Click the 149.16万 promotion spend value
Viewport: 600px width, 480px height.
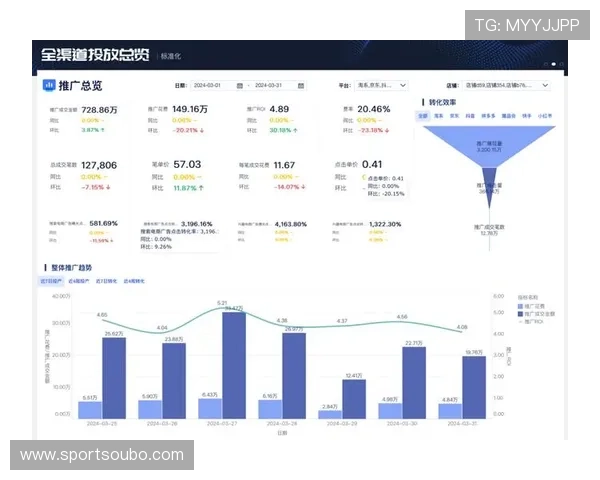pyautogui.click(x=190, y=109)
